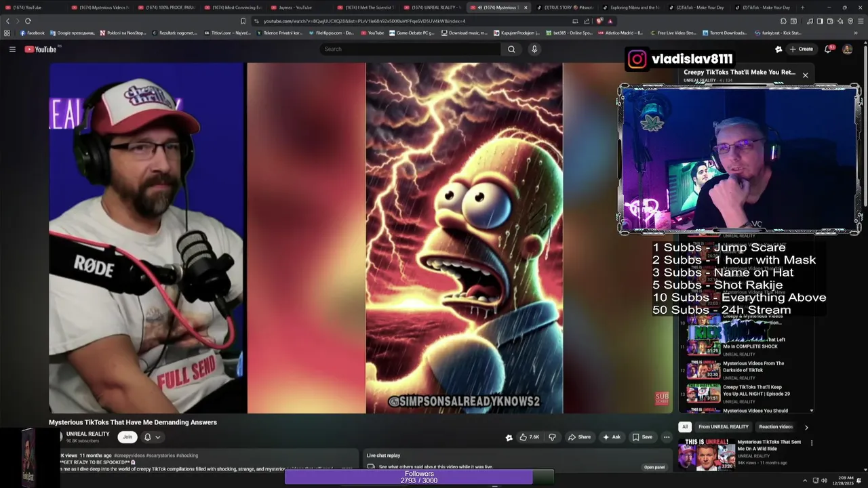Close the playlist panel with X

(x=805, y=75)
